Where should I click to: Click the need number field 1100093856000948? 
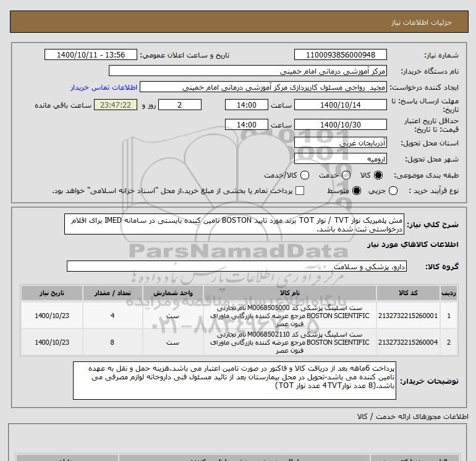pyautogui.click(x=340, y=54)
